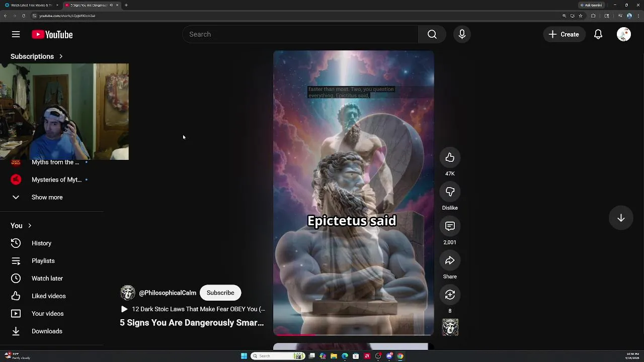Share this short
The height and width of the screenshot is (362, 644).
450,260
